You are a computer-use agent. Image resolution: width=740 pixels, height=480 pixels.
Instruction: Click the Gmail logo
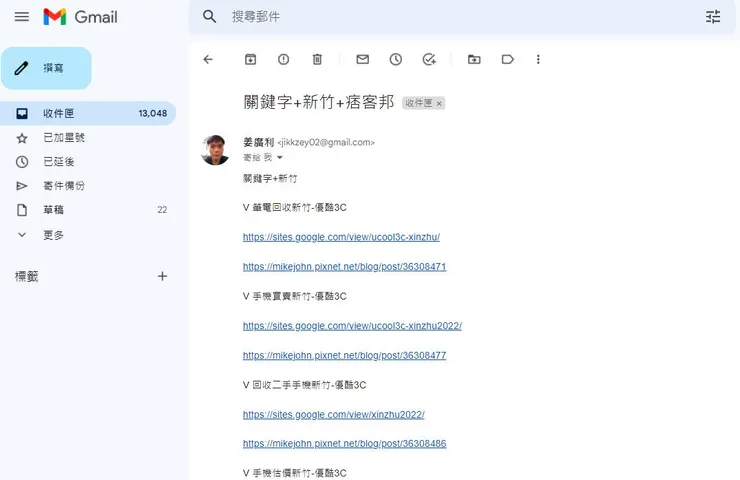coord(80,17)
